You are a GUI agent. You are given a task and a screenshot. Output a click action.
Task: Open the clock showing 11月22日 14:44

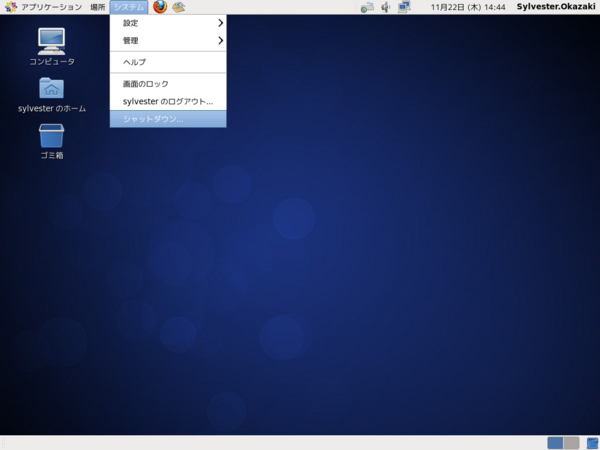(468, 7)
